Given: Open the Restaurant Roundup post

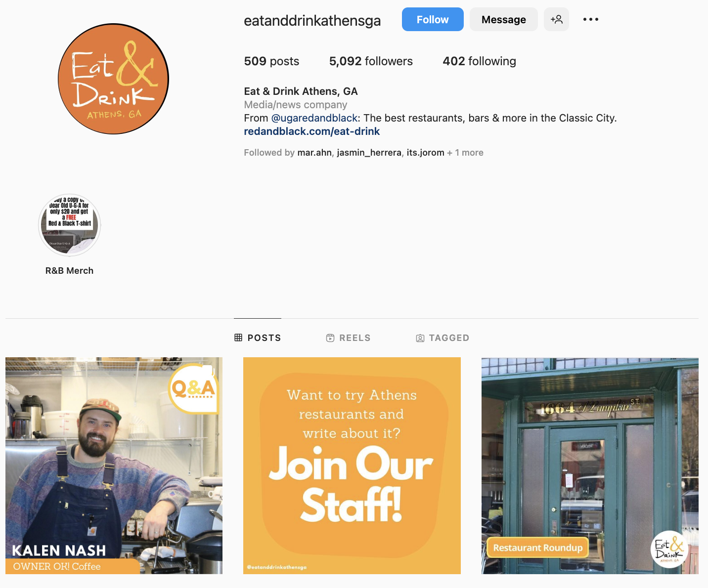Looking at the screenshot, I should point(590,465).
